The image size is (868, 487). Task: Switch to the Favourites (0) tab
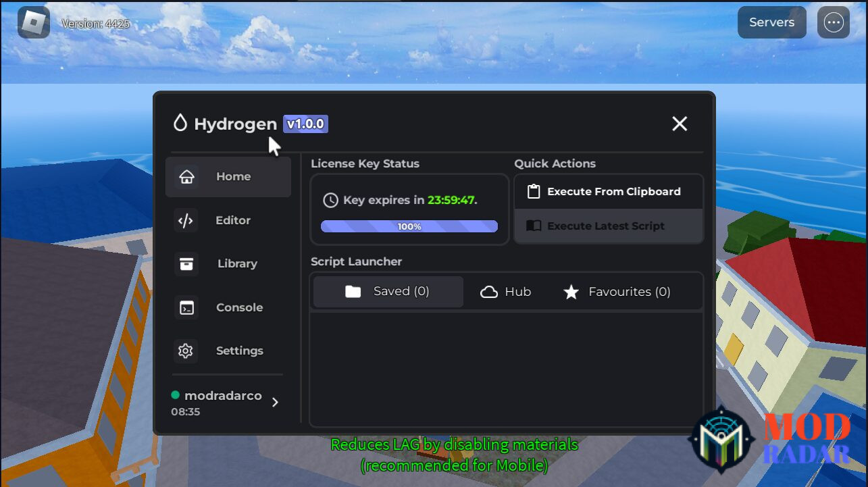tap(617, 292)
